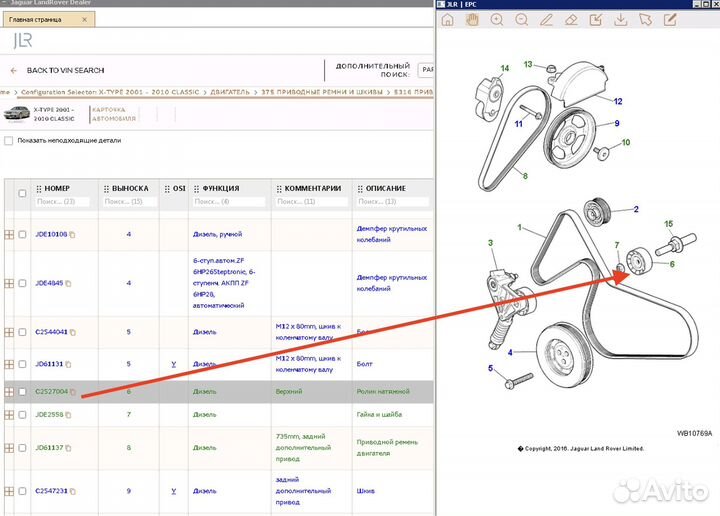Expand the C2S27004 row details

[9, 392]
